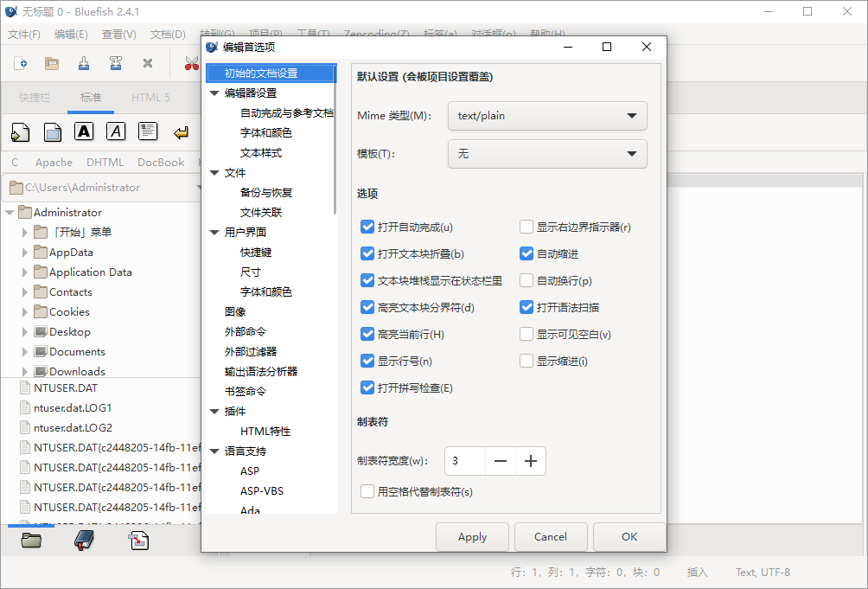Open the 模板(T) dropdown
This screenshot has width=868, height=589.
point(547,153)
